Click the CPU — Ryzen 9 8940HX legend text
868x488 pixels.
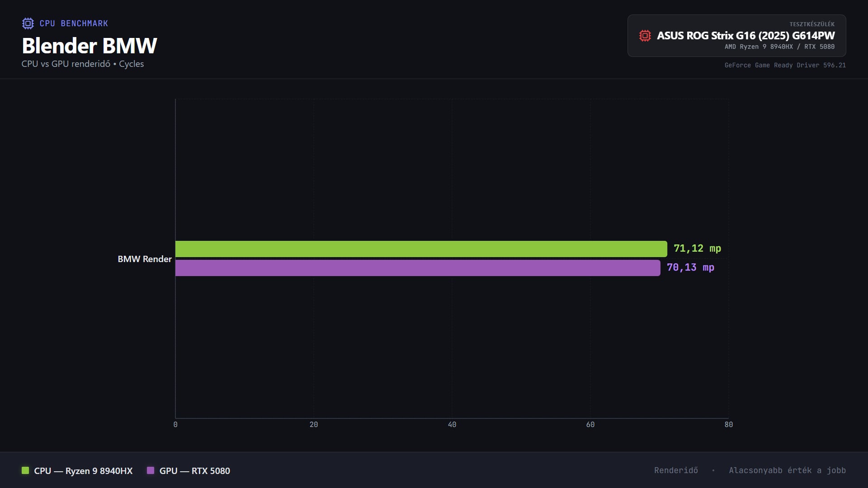click(x=83, y=471)
